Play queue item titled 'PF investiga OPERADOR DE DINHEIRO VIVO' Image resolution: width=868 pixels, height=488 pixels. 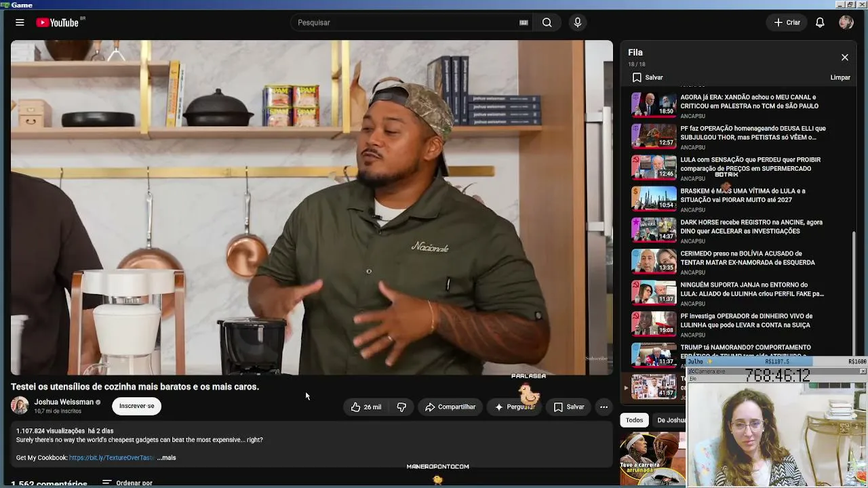[x=746, y=321]
